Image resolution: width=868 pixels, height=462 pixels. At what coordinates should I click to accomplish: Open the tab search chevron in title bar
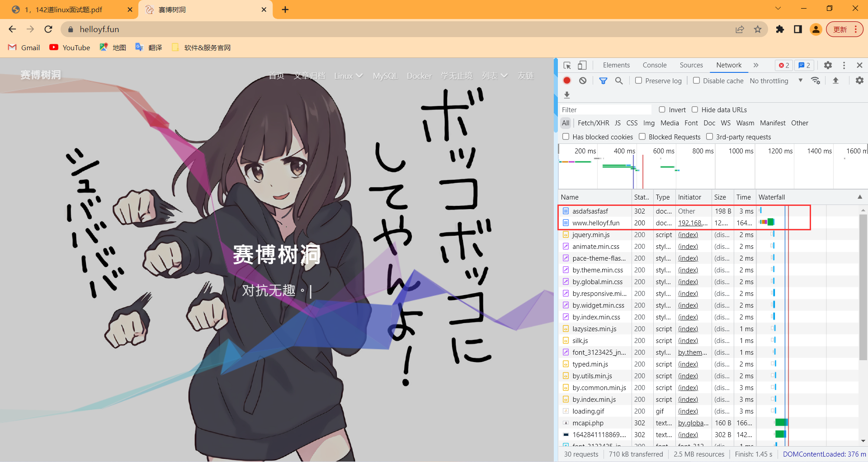click(x=778, y=8)
